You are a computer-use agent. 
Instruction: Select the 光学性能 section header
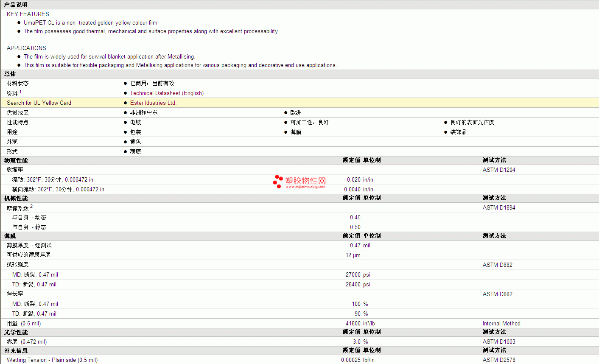point(16,332)
